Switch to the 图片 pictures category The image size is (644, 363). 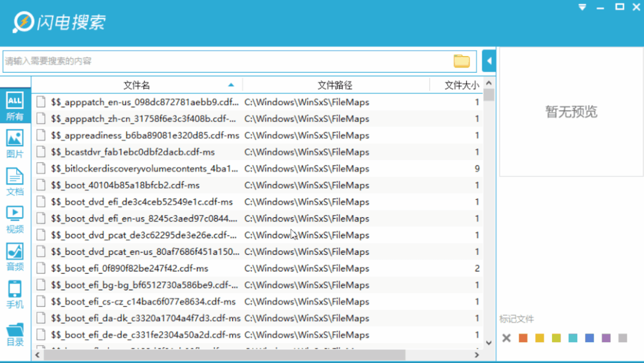(x=15, y=144)
